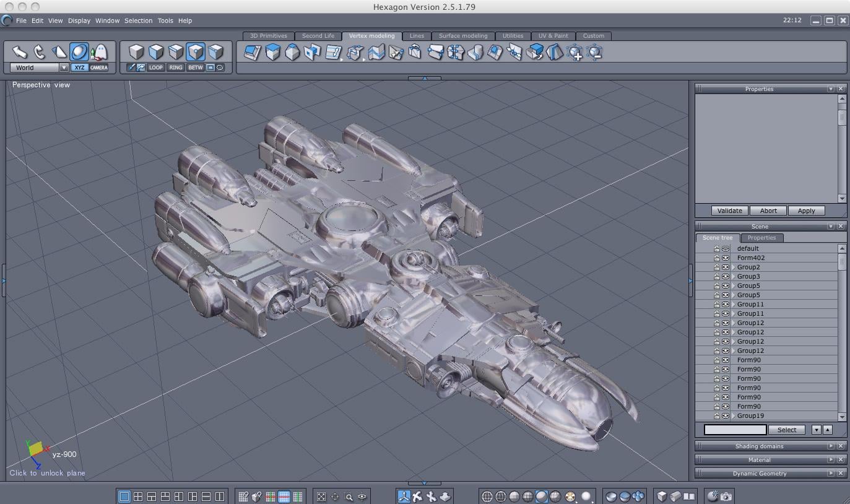This screenshot has height=504, width=850.
Task: Click the first Vertex modeling extrude icon
Action: point(253,53)
